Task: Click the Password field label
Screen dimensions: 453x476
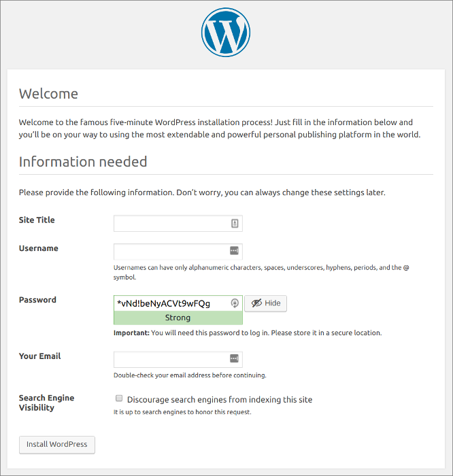Action: (x=37, y=300)
